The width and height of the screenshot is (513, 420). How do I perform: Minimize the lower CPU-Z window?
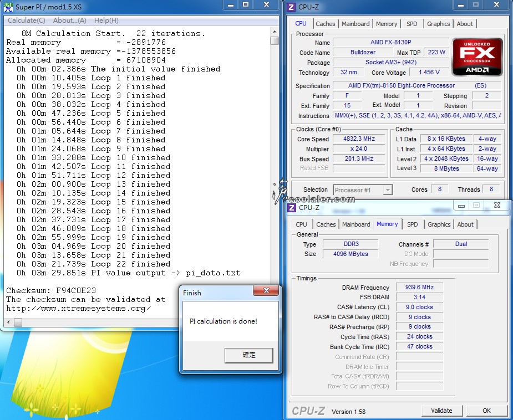click(x=461, y=205)
